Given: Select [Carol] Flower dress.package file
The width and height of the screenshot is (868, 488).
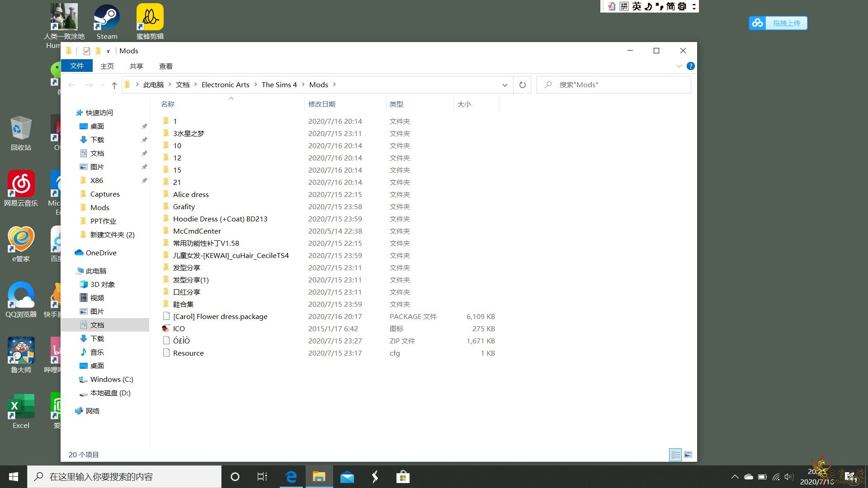Looking at the screenshot, I should [220, 316].
